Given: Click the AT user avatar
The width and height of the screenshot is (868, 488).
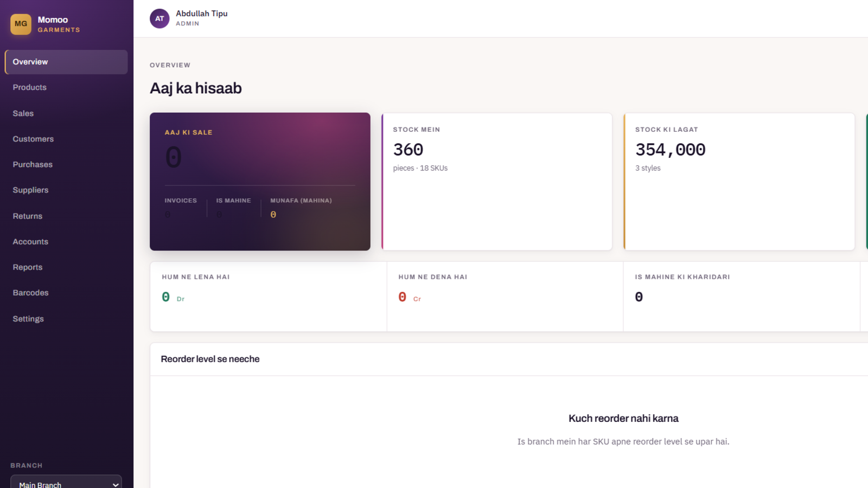Looking at the screenshot, I should pos(159,18).
